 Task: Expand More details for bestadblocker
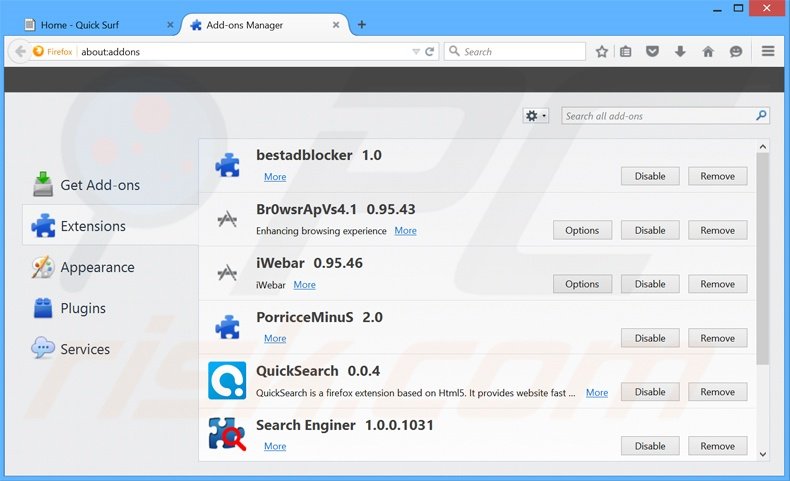275,177
